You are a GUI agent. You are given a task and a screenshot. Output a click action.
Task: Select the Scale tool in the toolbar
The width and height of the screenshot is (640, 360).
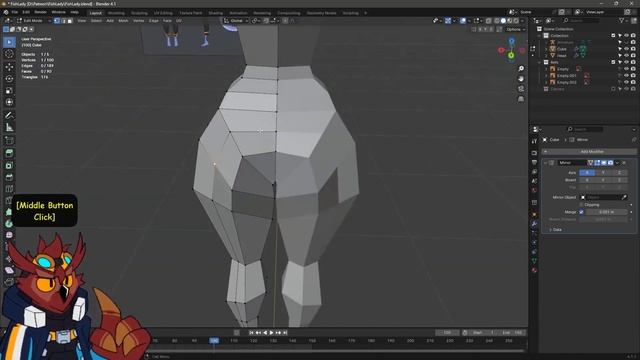[x=9, y=90]
